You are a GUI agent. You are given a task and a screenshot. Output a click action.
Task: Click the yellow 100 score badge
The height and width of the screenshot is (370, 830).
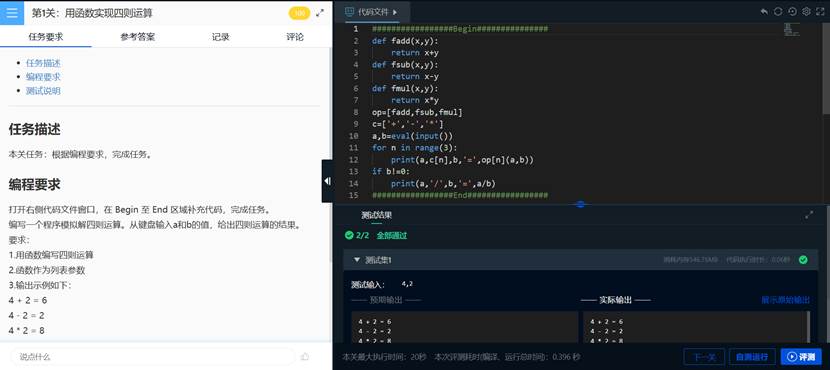pos(300,13)
